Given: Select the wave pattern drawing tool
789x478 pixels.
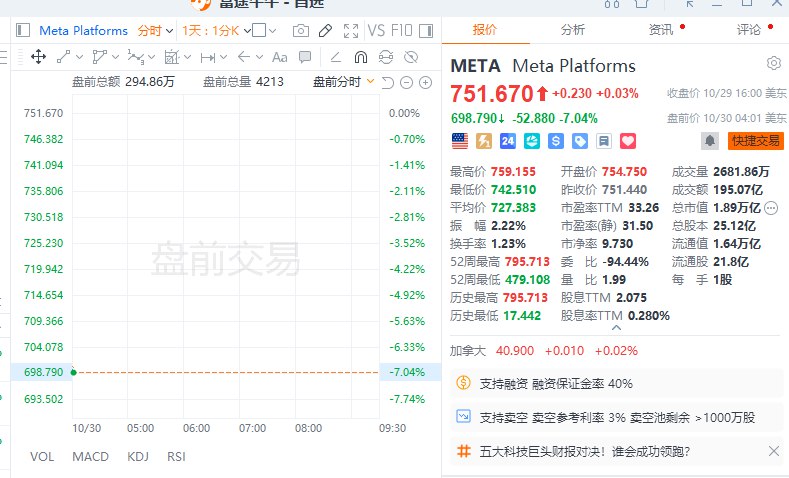Looking at the screenshot, I should (x=136, y=57).
